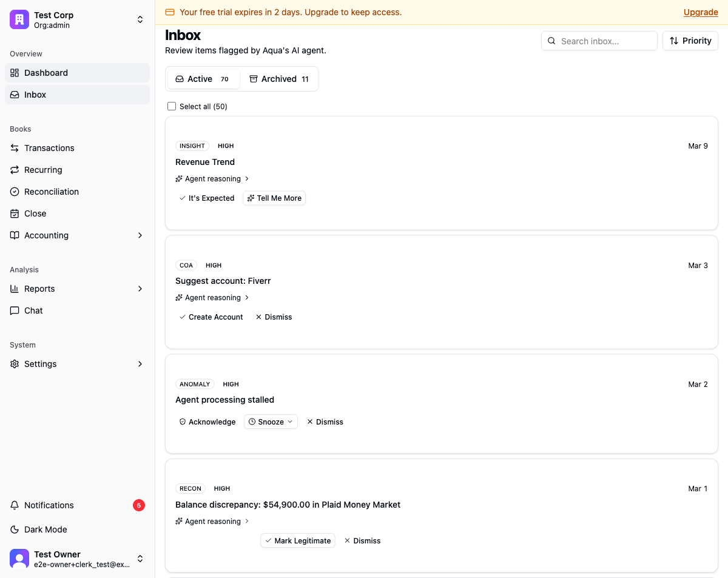Viewport: 728px width, 578px height.
Task: Open the Priority sort button
Action: click(690, 41)
